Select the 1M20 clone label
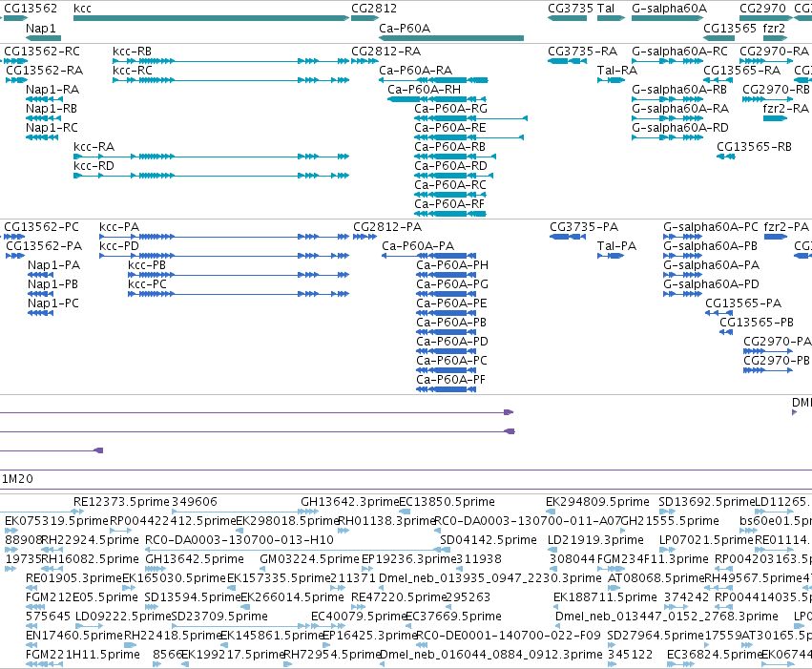Image resolution: width=812 pixels, height=669 pixels. (17, 479)
